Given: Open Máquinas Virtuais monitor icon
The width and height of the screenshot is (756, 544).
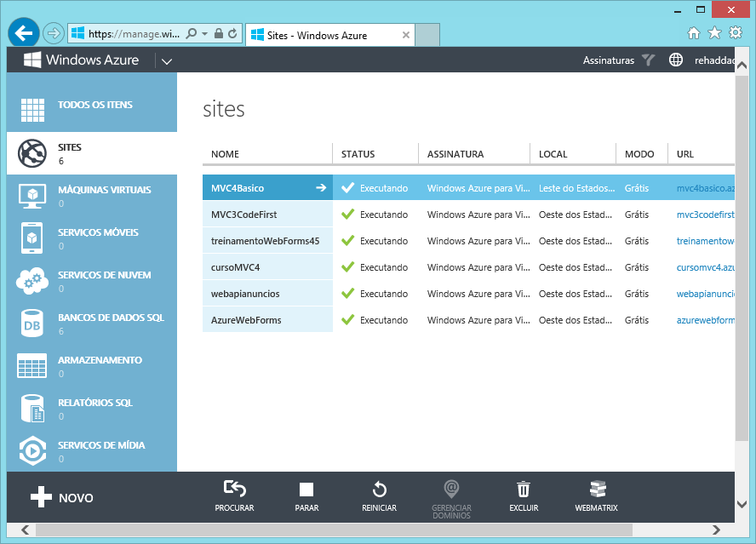Looking at the screenshot, I should tap(31, 196).
